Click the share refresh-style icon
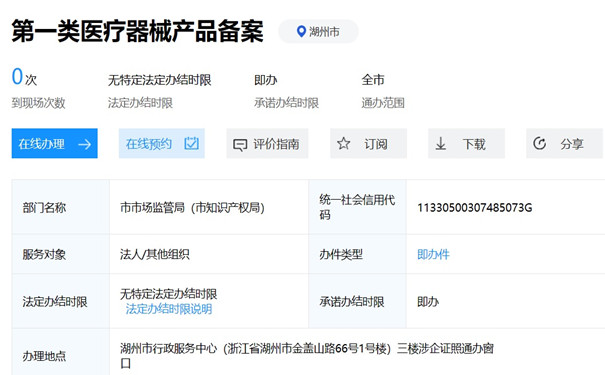The height and width of the screenshot is (375, 605). [x=539, y=144]
